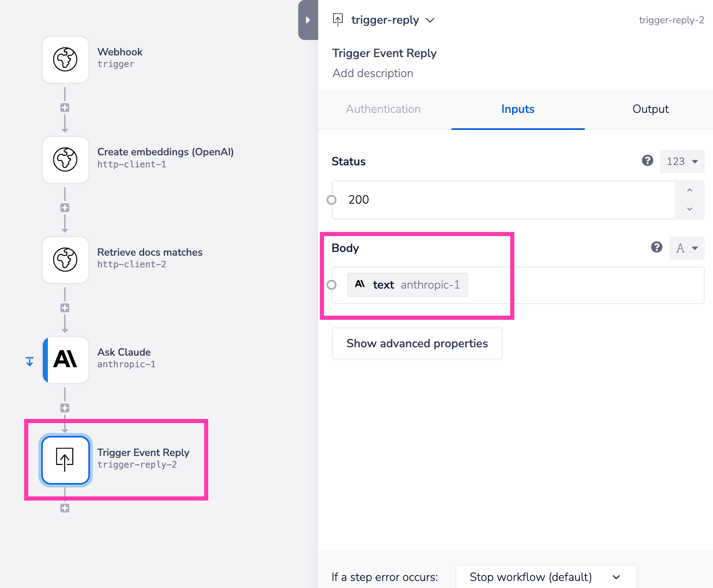Increase the Status value with up arrow

[690, 190]
